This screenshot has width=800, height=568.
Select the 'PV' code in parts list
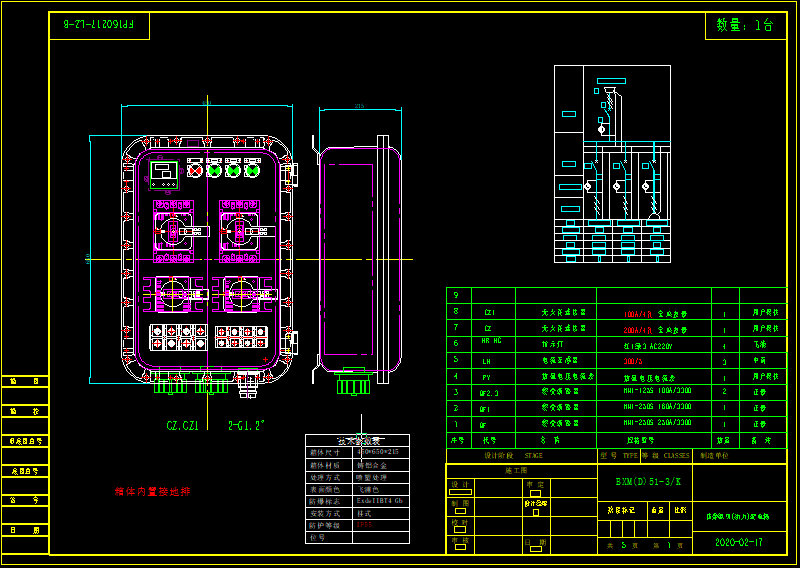coord(486,377)
